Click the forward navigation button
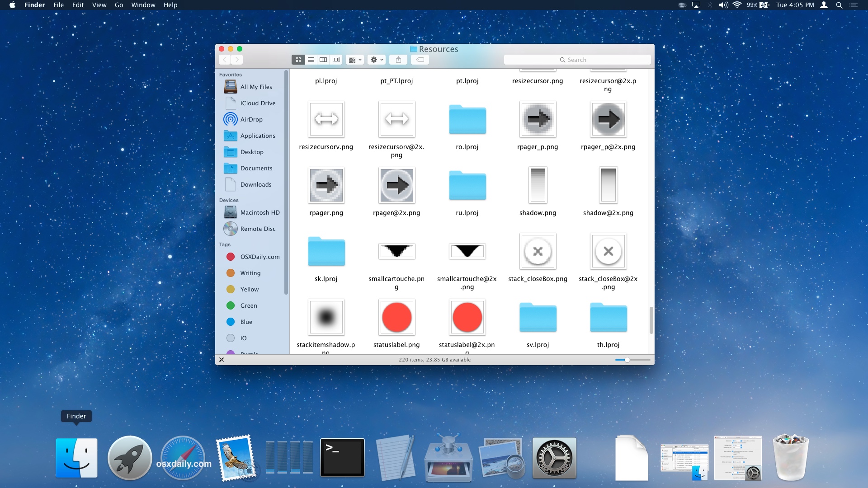 coord(237,59)
